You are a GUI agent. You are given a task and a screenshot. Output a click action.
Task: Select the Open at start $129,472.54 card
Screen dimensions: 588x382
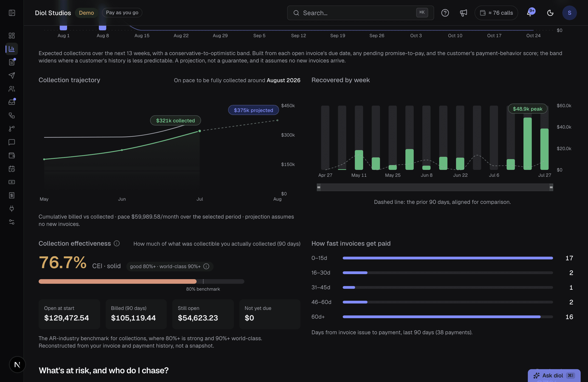pos(69,314)
